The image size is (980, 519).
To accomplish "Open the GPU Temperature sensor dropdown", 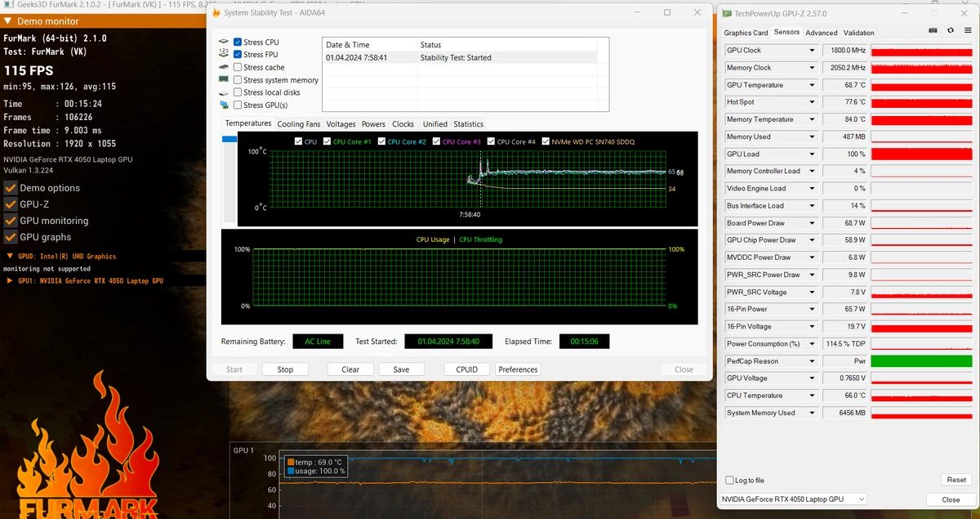I will coord(812,85).
